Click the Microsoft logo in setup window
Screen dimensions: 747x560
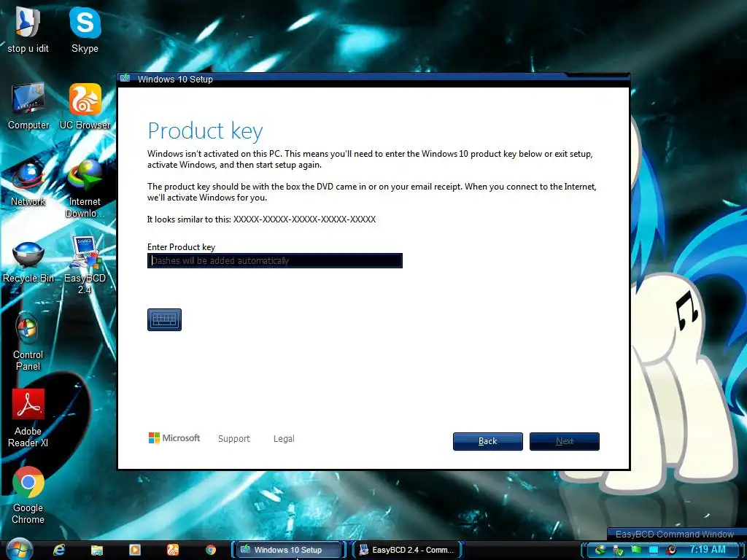(174, 438)
